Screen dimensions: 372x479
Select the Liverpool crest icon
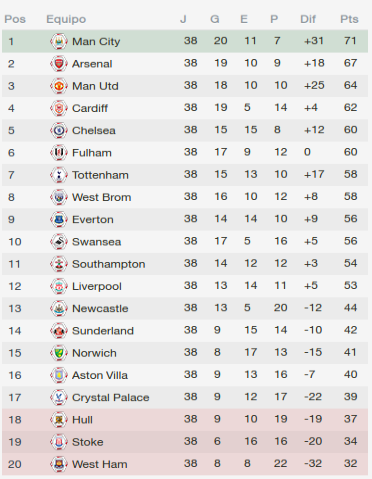click(59, 286)
